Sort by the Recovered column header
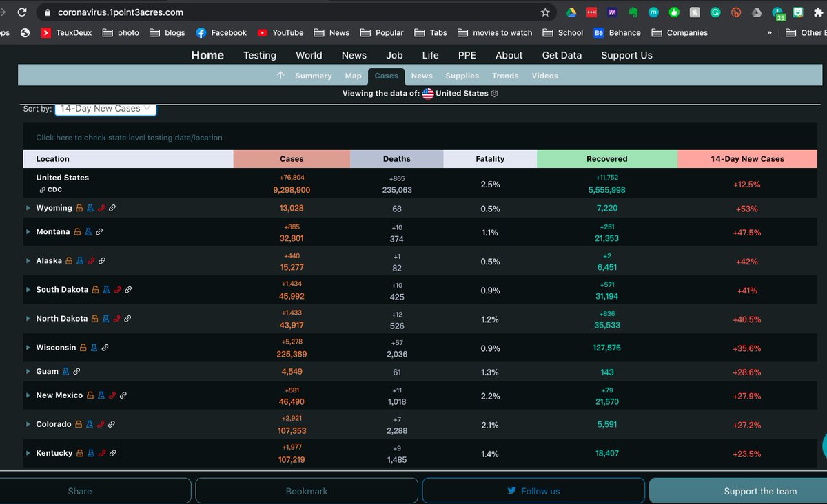The width and height of the screenshot is (827, 504). coord(607,159)
